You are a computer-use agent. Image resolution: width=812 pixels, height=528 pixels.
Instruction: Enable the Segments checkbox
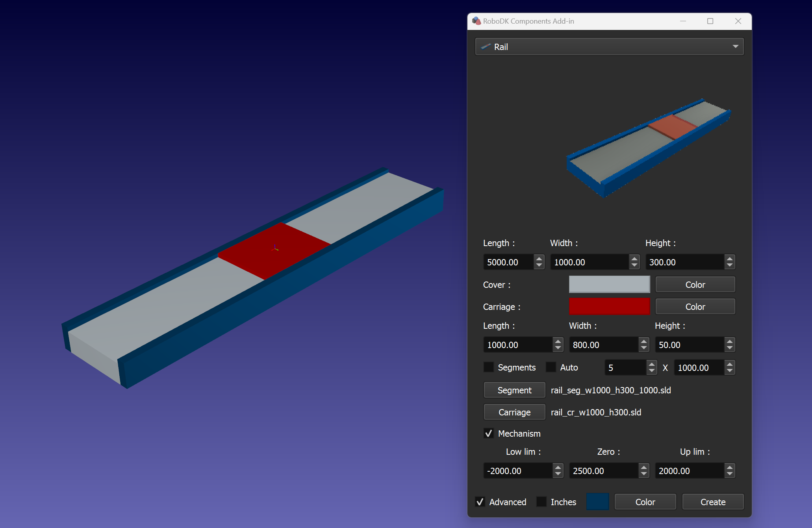tap(489, 367)
